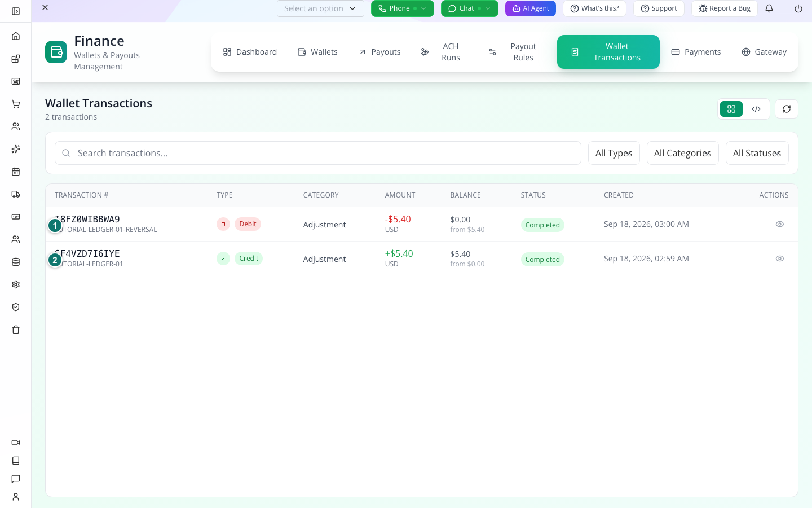Open the database sidebar icon

(x=16, y=262)
